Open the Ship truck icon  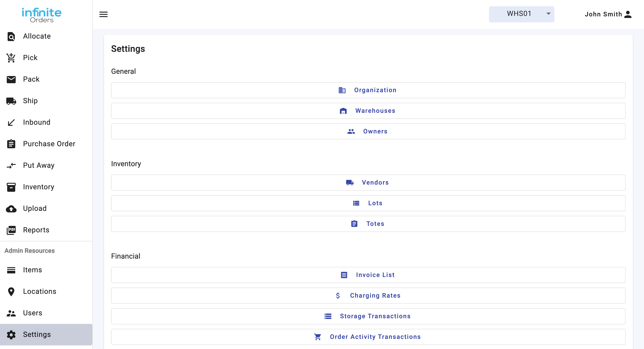click(11, 101)
